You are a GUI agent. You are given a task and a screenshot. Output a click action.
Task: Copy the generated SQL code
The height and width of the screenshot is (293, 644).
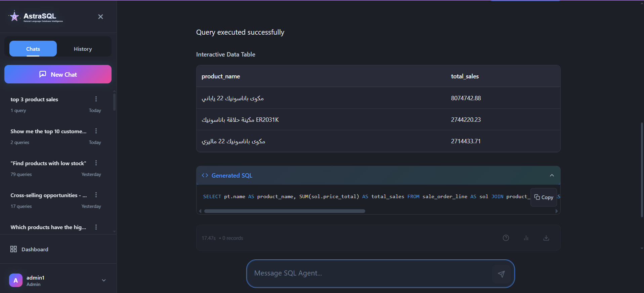(x=544, y=197)
